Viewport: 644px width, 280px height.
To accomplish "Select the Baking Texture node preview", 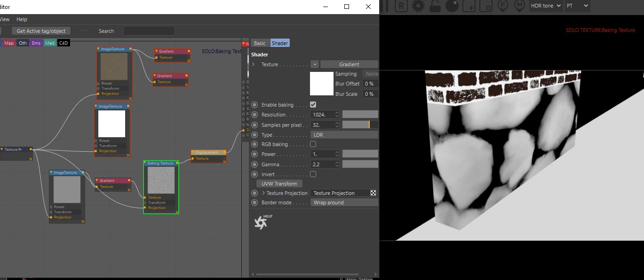I will click(161, 180).
